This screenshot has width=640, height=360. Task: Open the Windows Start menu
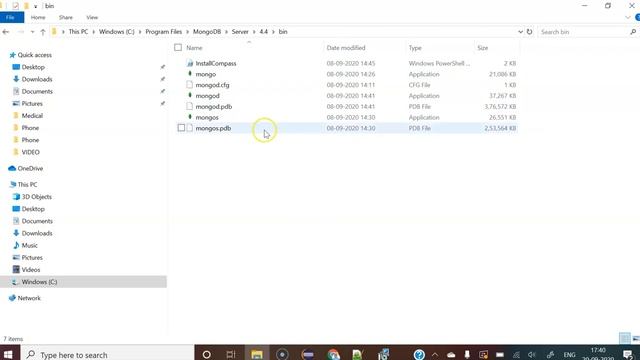point(8,354)
